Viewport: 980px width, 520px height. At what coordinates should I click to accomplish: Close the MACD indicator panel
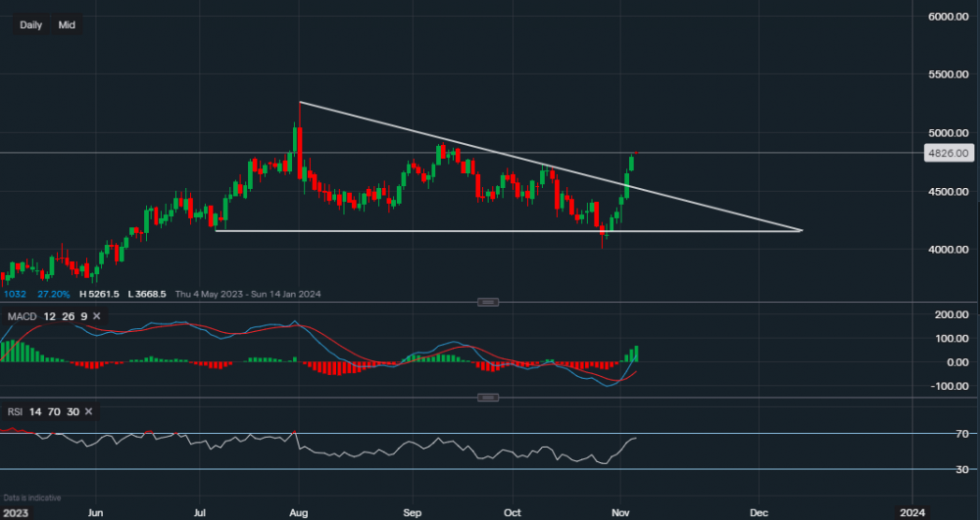(x=96, y=315)
